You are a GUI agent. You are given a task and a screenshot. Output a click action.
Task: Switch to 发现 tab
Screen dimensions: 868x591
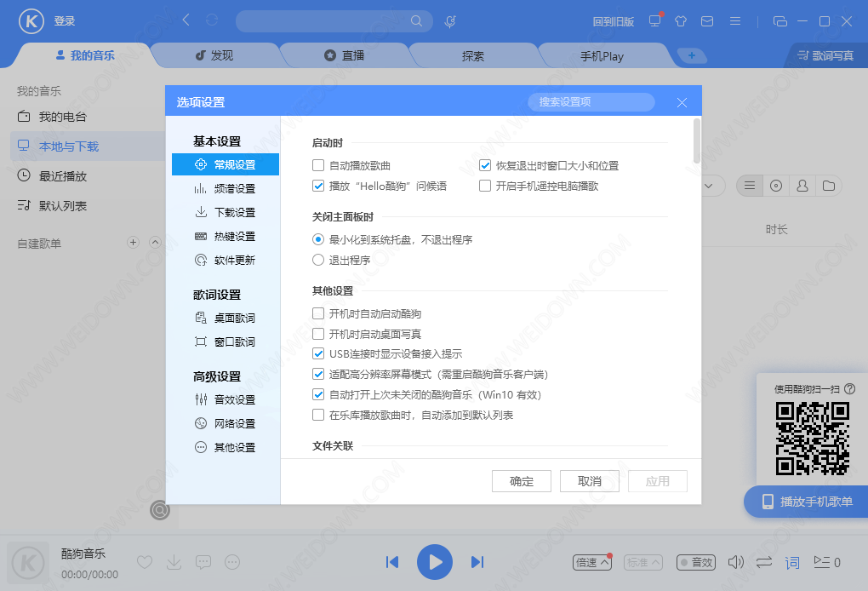click(214, 55)
